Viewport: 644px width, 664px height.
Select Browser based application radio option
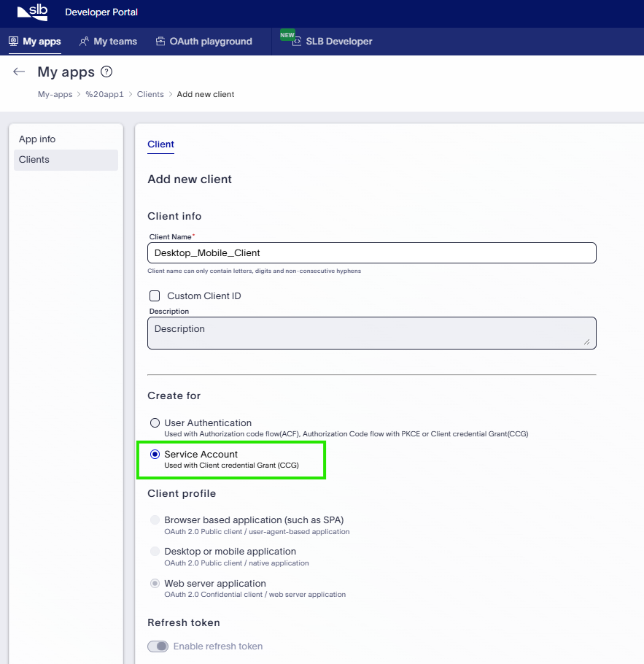click(155, 520)
